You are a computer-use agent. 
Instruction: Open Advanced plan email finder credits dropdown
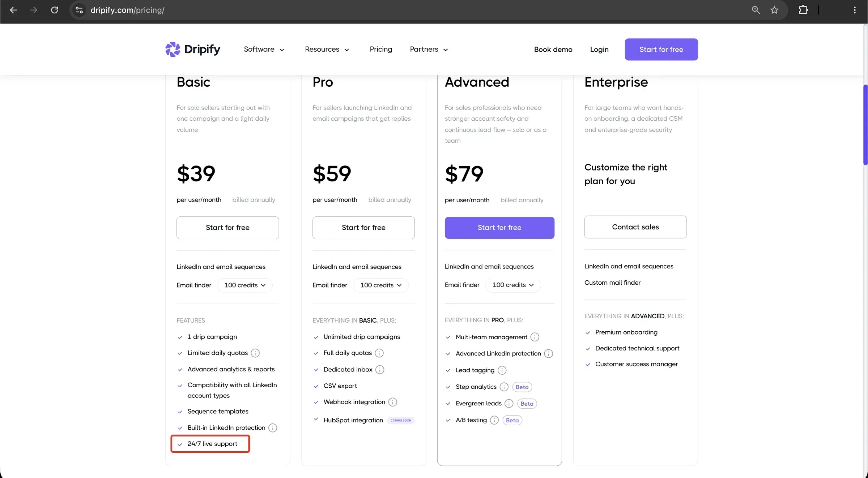[x=513, y=285]
